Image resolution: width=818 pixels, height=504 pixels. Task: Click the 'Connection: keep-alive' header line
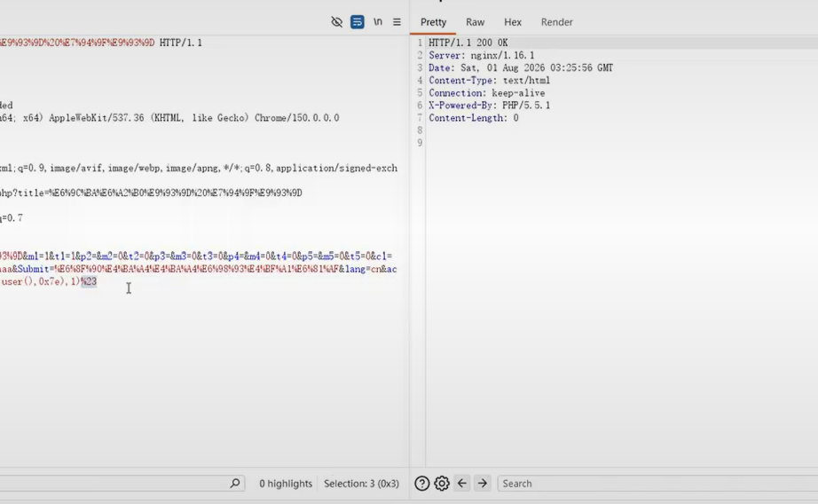pyautogui.click(x=487, y=93)
